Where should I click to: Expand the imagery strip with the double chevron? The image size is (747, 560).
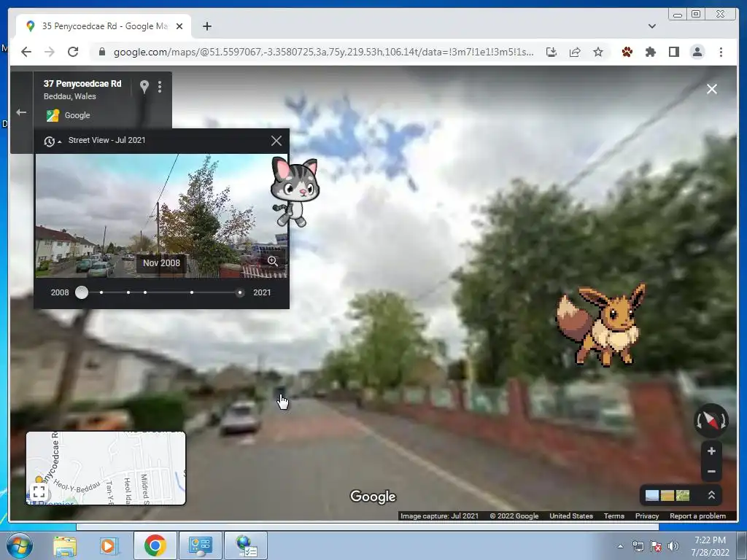click(711, 495)
